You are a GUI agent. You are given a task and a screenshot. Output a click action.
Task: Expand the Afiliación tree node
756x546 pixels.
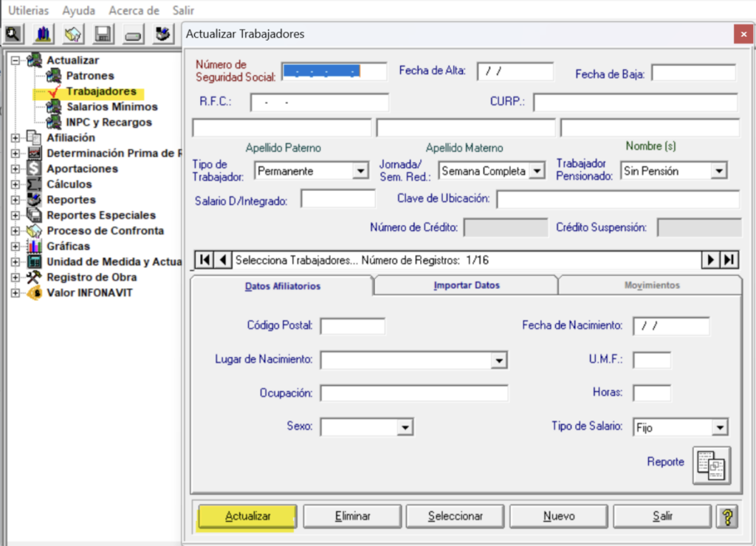point(16,138)
